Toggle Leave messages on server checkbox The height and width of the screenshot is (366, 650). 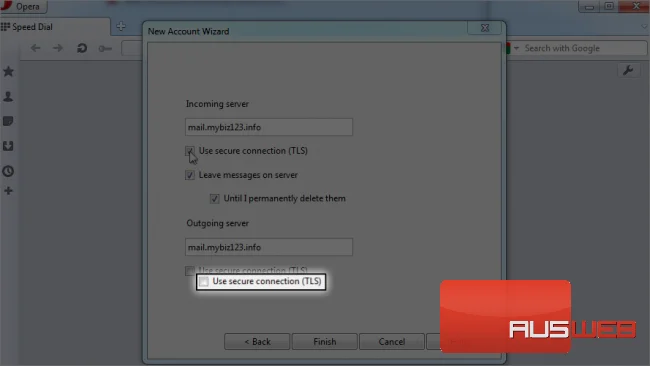coord(190,175)
